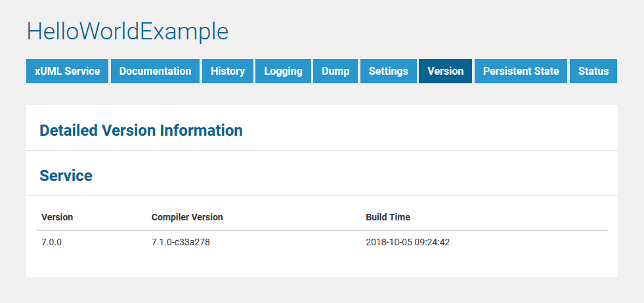The image size is (644, 303).
Task: Click the Service section heading
Action: point(66,176)
